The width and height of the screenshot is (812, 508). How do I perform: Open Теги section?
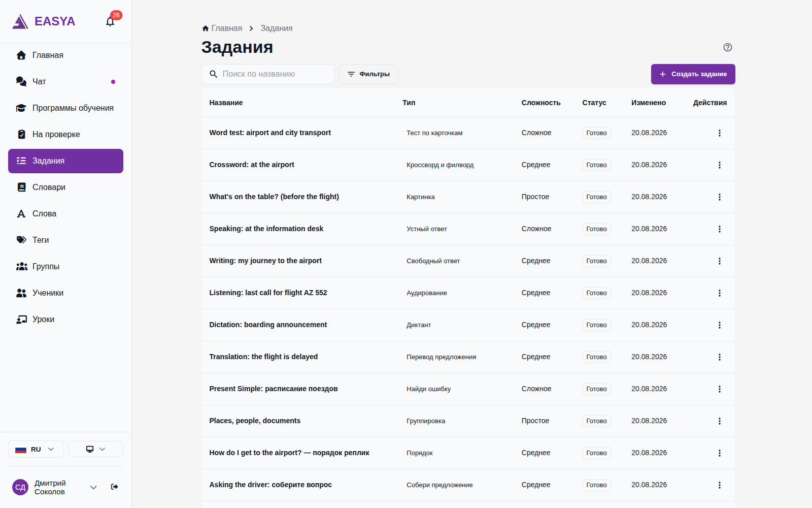point(65,240)
